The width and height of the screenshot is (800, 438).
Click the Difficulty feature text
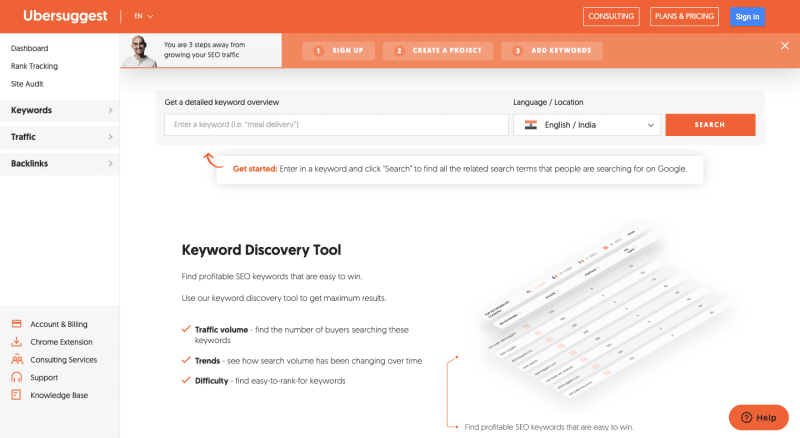(x=270, y=381)
